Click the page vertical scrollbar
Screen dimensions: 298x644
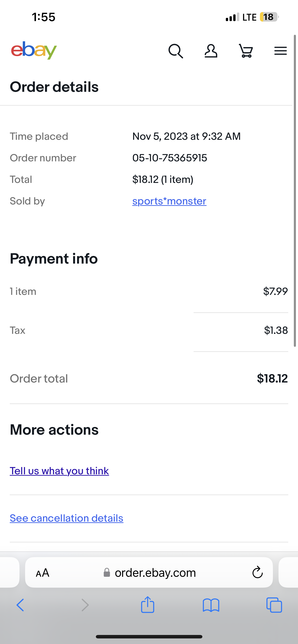pyautogui.click(x=295, y=191)
